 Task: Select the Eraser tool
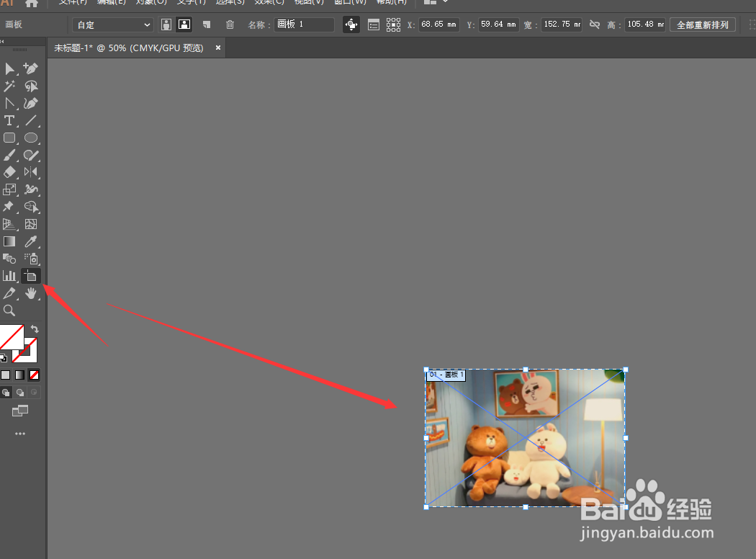click(9, 172)
